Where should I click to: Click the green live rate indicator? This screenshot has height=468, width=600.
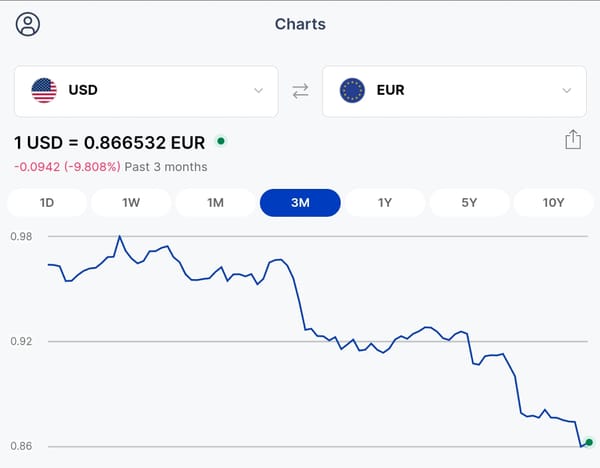coord(220,141)
